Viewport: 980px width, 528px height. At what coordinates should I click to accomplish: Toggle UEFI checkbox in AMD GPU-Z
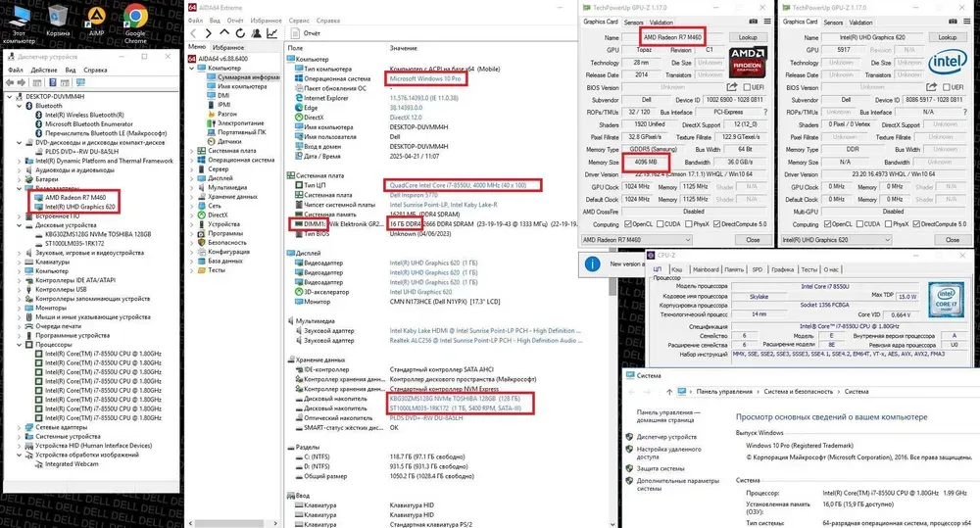coord(747,87)
